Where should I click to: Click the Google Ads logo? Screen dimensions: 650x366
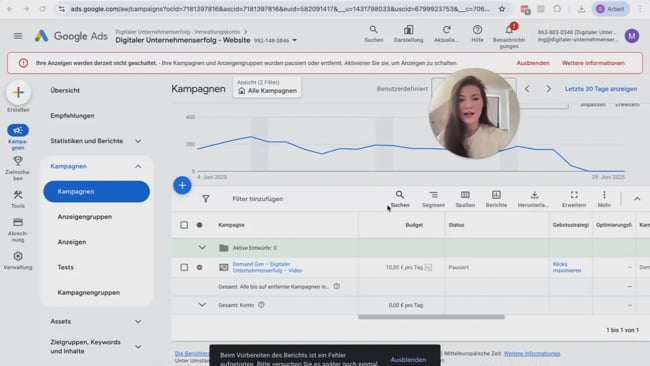coord(71,36)
